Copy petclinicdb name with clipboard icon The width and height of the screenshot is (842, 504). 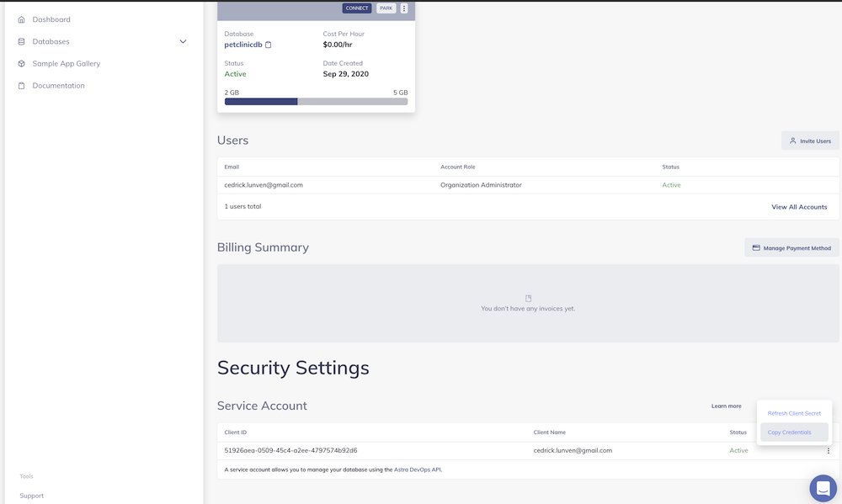pos(269,45)
